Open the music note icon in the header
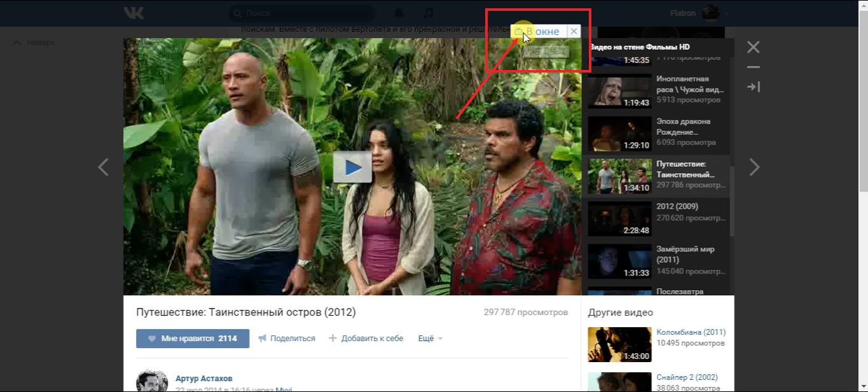Screen dimensions: 868x392 pos(428,13)
